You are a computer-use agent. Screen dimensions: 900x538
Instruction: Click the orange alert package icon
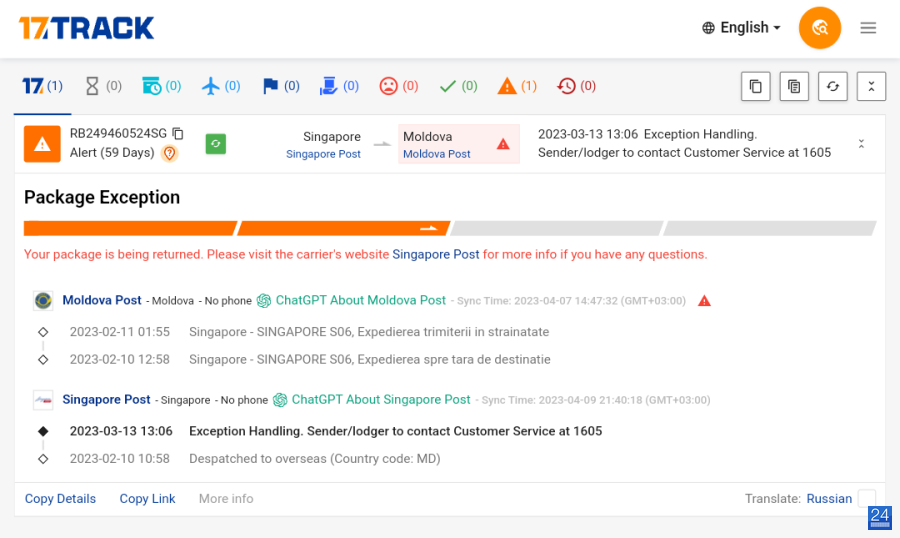tap(42, 144)
